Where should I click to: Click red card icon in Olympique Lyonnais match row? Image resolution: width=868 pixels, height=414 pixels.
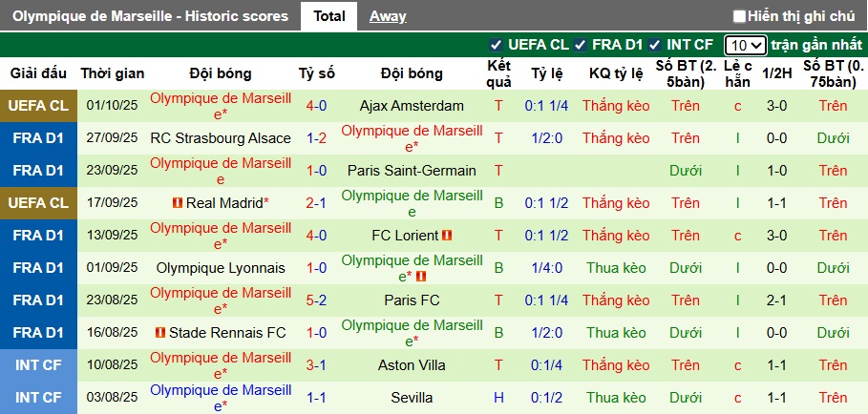420,277
